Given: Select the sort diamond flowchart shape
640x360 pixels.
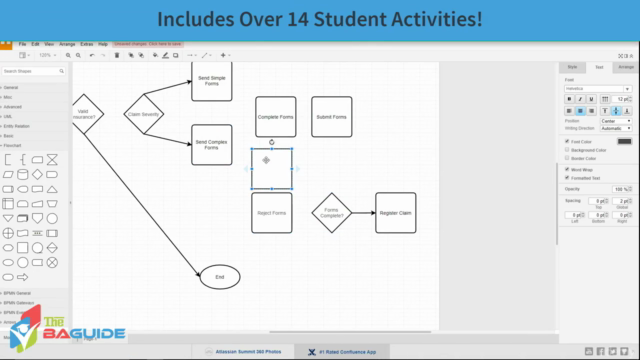Looking at the screenshot, I should coord(52,248).
